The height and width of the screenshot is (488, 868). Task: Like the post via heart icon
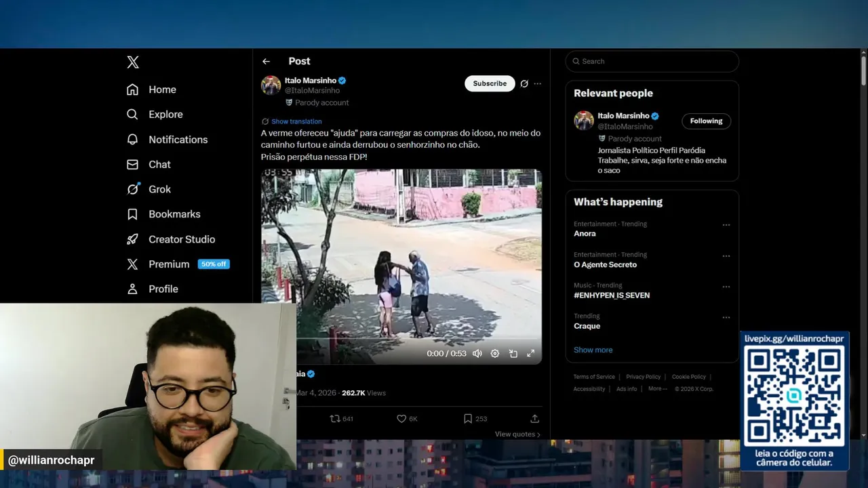coord(401,419)
